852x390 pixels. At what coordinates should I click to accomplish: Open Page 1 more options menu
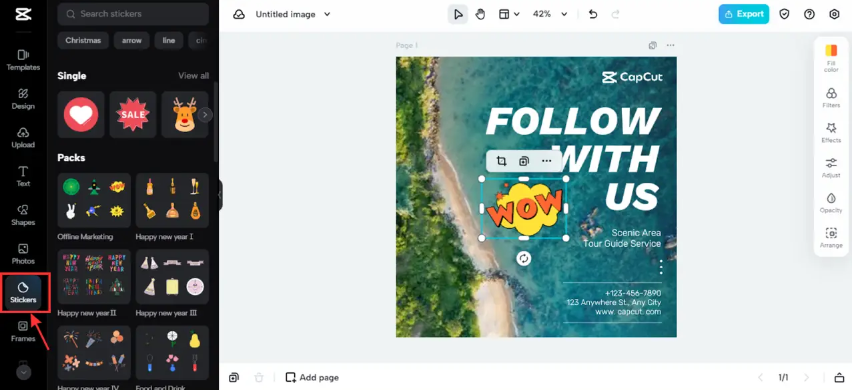(671, 46)
